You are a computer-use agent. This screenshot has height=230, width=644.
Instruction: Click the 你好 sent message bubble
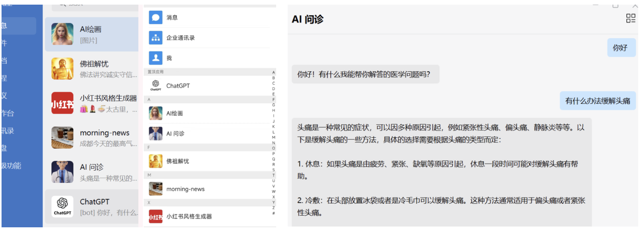click(621, 48)
